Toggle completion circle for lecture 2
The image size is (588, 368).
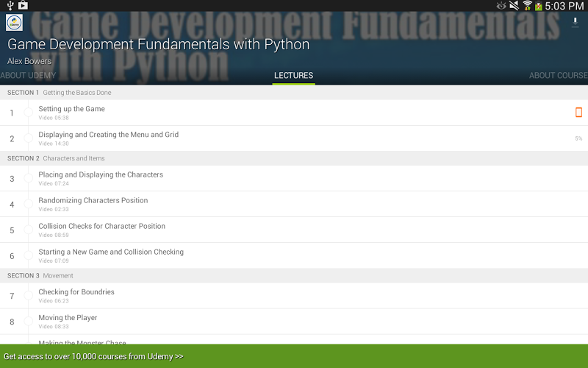point(29,138)
